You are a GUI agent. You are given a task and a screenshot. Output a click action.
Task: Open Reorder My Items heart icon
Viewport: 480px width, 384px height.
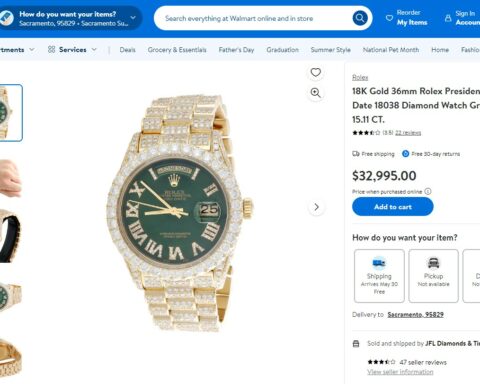[x=389, y=18]
